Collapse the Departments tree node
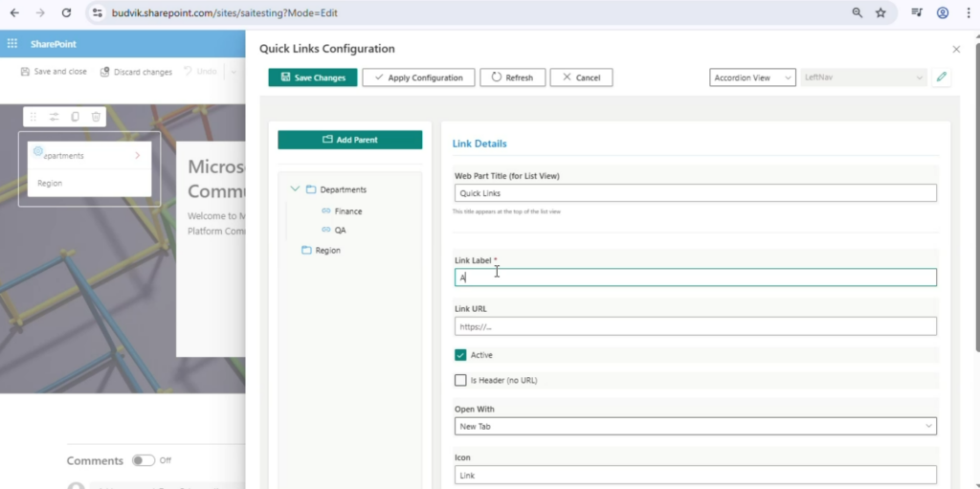This screenshot has width=980, height=489. pyautogui.click(x=295, y=189)
